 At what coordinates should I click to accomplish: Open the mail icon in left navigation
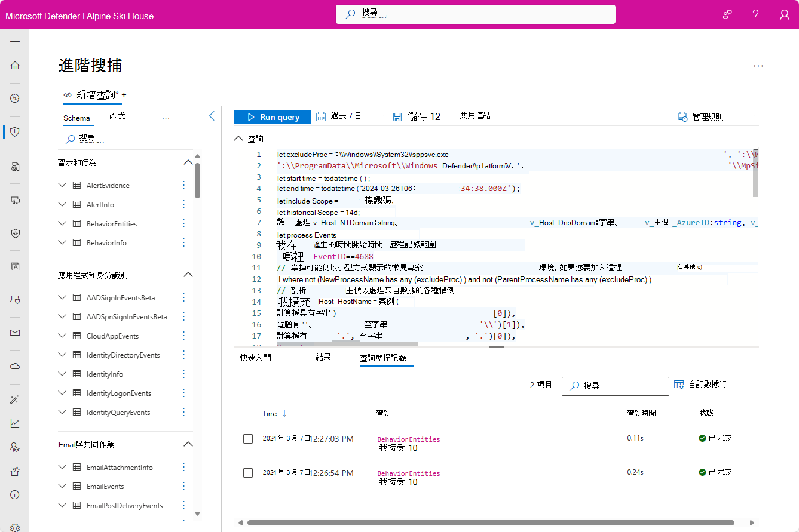[15, 333]
